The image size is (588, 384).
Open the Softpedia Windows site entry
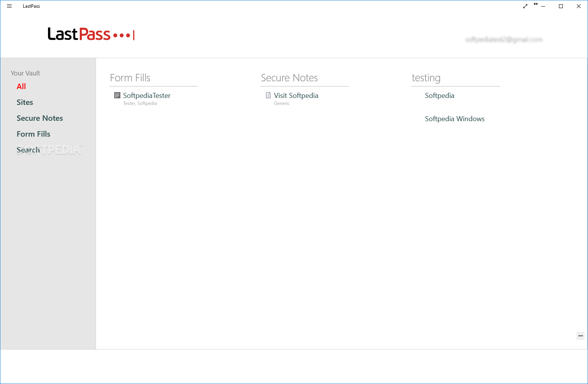click(x=455, y=119)
